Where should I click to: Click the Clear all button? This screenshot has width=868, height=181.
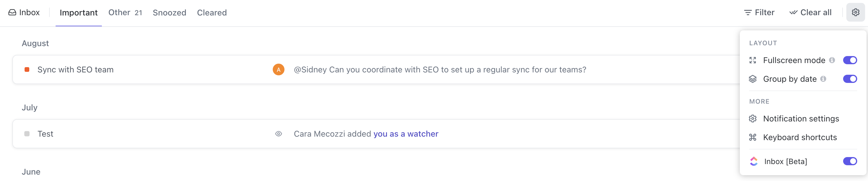(810, 13)
